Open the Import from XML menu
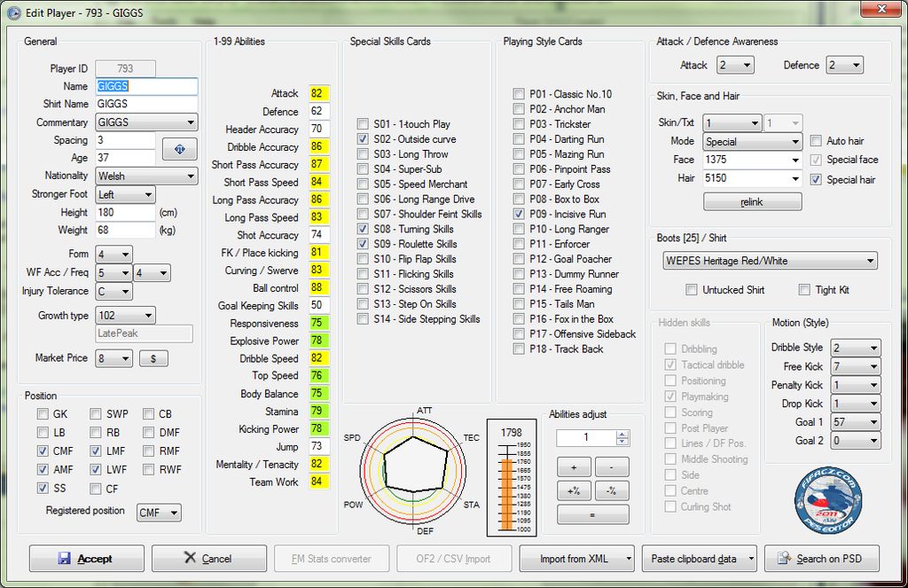Viewport: 908px width, 588px height. (575, 559)
